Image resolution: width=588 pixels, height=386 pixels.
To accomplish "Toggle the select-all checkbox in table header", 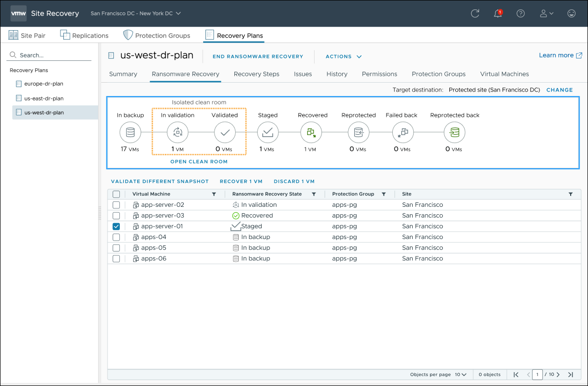I will pos(116,194).
